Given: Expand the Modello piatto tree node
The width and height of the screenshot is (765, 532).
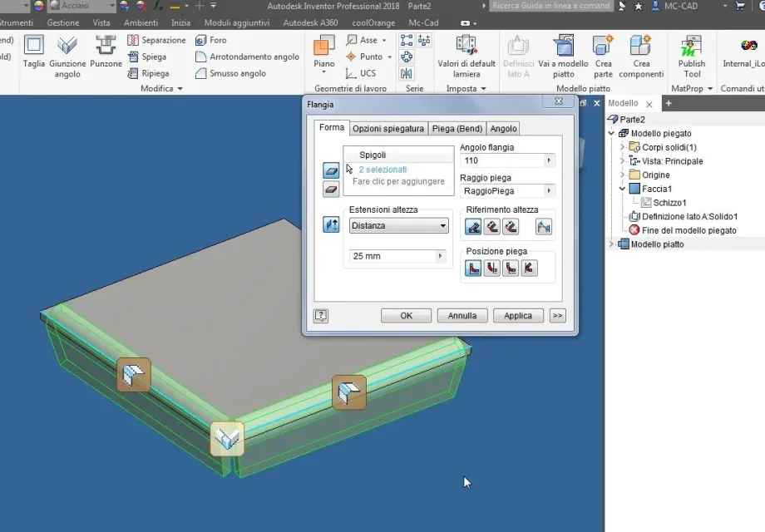Looking at the screenshot, I should click(611, 244).
